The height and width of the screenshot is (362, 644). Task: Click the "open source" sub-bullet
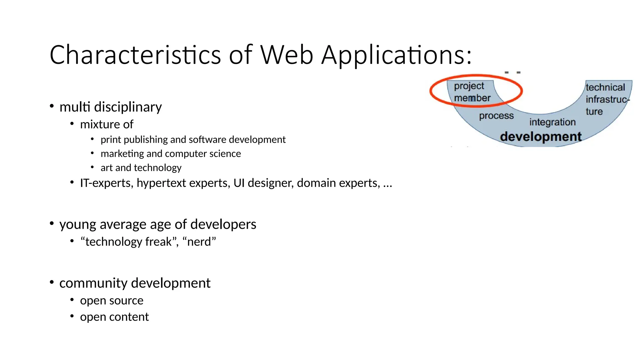pyautogui.click(x=112, y=301)
